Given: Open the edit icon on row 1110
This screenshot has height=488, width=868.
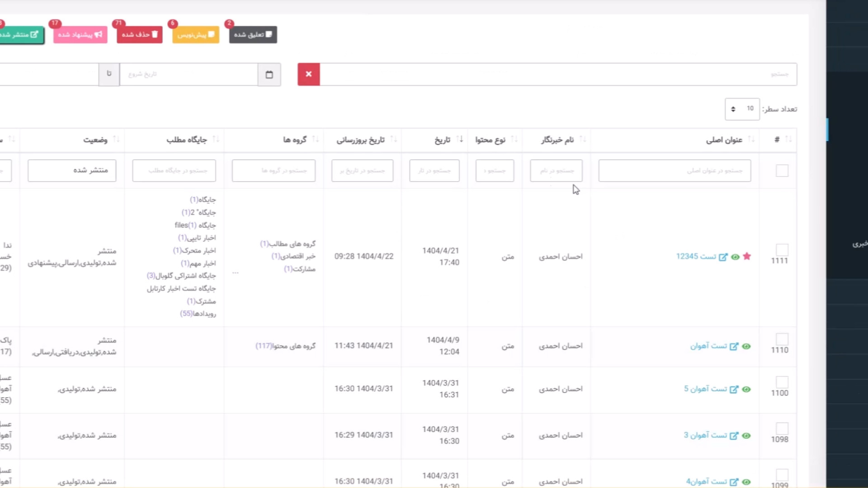Looking at the screenshot, I should pyautogui.click(x=734, y=346).
